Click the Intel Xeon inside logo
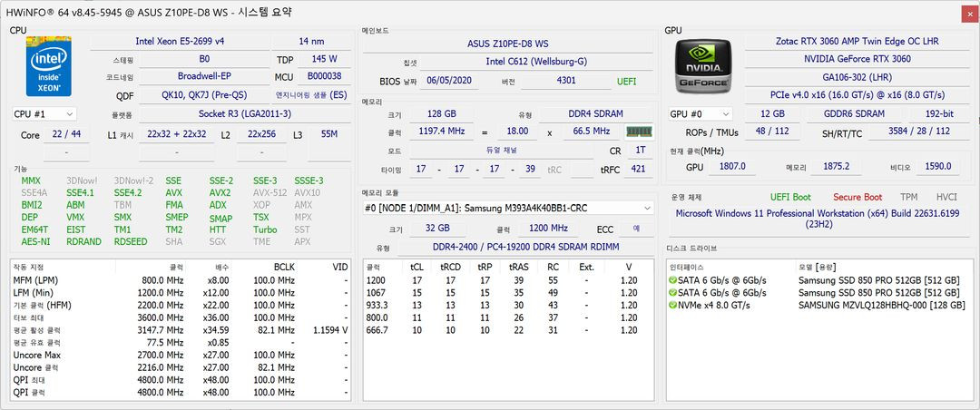 48,66
